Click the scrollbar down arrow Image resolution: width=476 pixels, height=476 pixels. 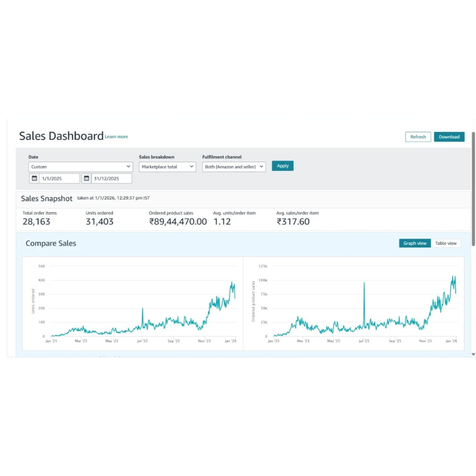tap(473, 354)
